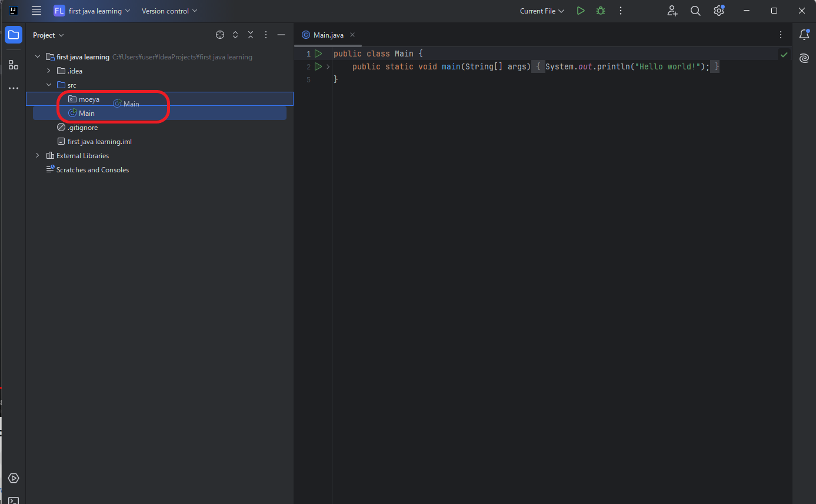
Task: Start debugging with the bug icon
Action: [600, 11]
